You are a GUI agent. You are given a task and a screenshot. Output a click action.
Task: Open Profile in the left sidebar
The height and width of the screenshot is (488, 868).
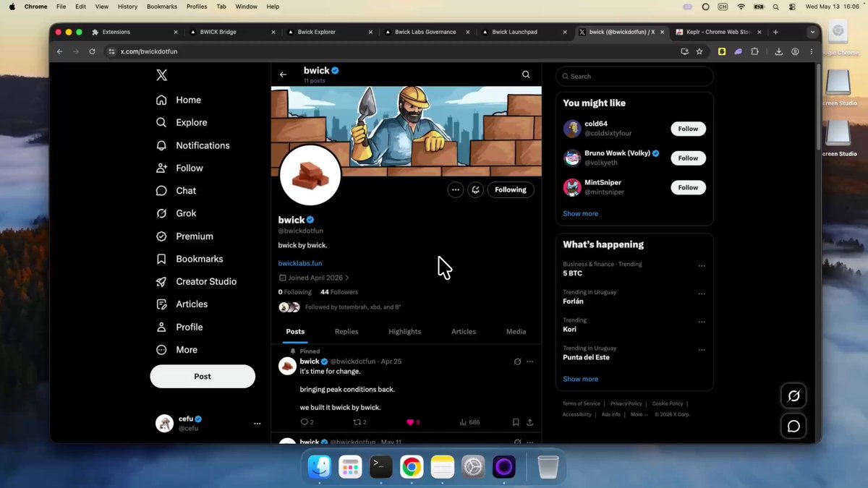coord(179,327)
